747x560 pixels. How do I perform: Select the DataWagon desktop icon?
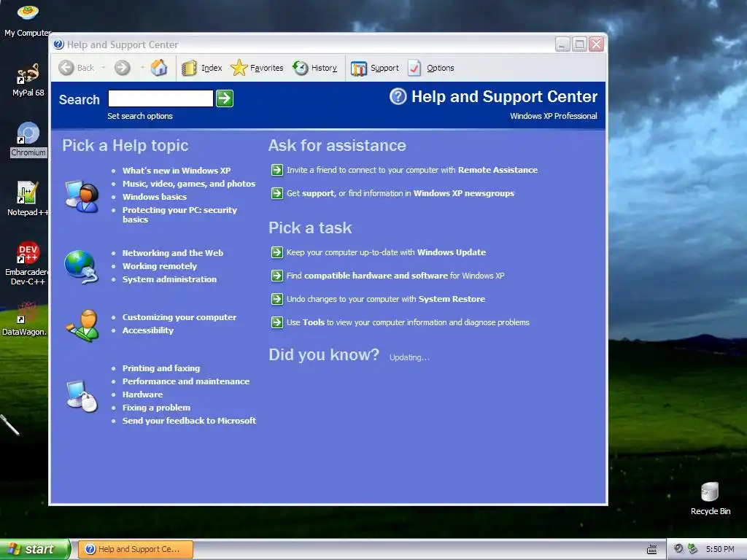25,319
